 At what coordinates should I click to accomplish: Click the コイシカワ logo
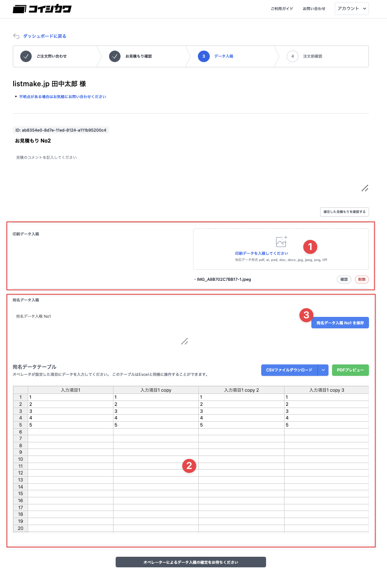(x=42, y=9)
